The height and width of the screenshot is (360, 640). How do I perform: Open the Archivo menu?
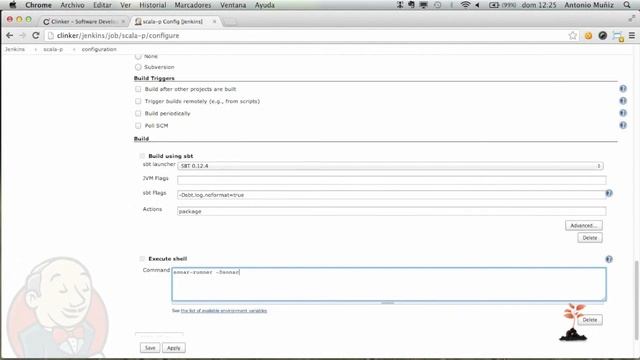[x=72, y=5]
